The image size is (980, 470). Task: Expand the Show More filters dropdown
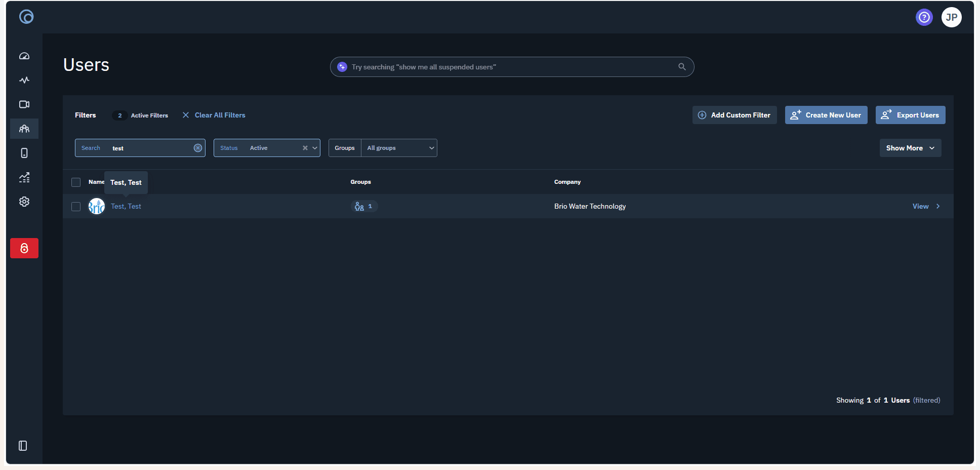pyautogui.click(x=911, y=148)
